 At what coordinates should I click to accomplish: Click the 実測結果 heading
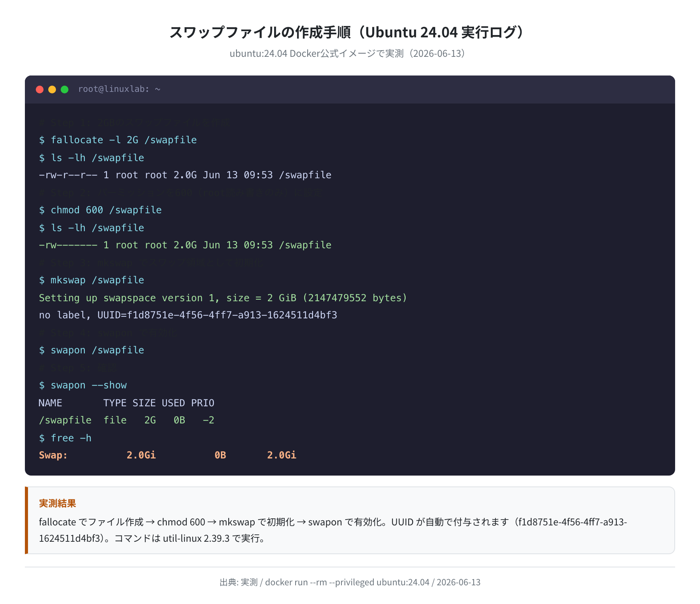click(58, 503)
